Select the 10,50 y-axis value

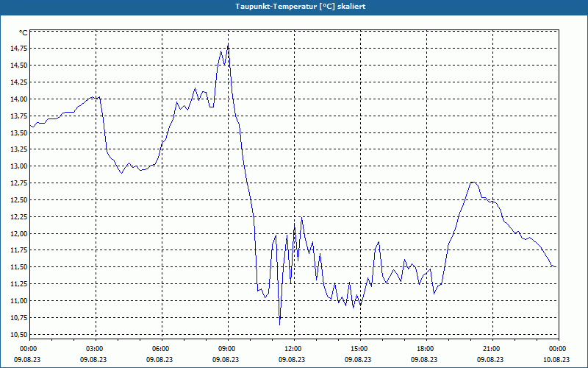pyautogui.click(x=20, y=335)
